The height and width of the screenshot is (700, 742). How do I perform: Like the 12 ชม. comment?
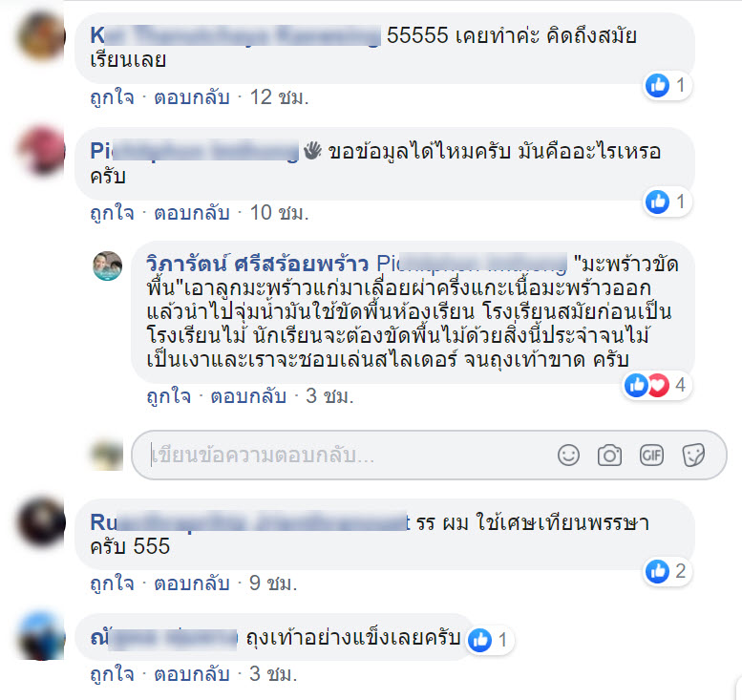point(112,97)
